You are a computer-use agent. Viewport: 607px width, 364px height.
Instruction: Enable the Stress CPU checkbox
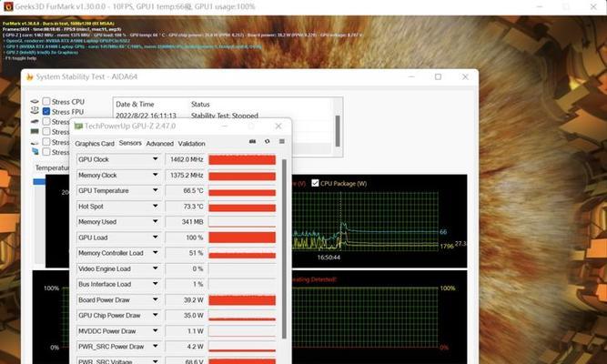click(x=46, y=101)
